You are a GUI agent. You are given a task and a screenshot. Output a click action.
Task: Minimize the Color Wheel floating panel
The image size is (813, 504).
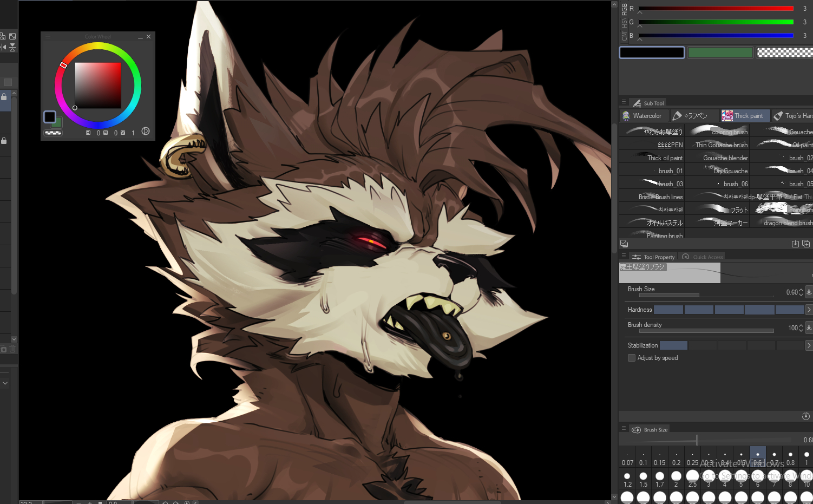[x=140, y=37]
